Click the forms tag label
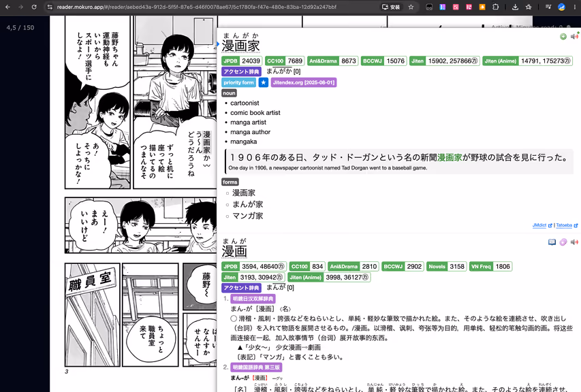Image resolution: width=581 pixels, height=392 pixels. pyautogui.click(x=230, y=182)
